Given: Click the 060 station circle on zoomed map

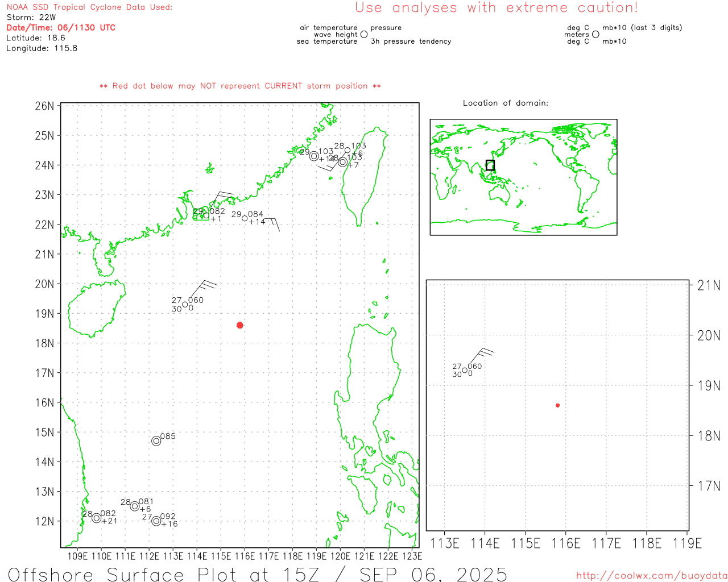Looking at the screenshot, I should (x=465, y=371).
